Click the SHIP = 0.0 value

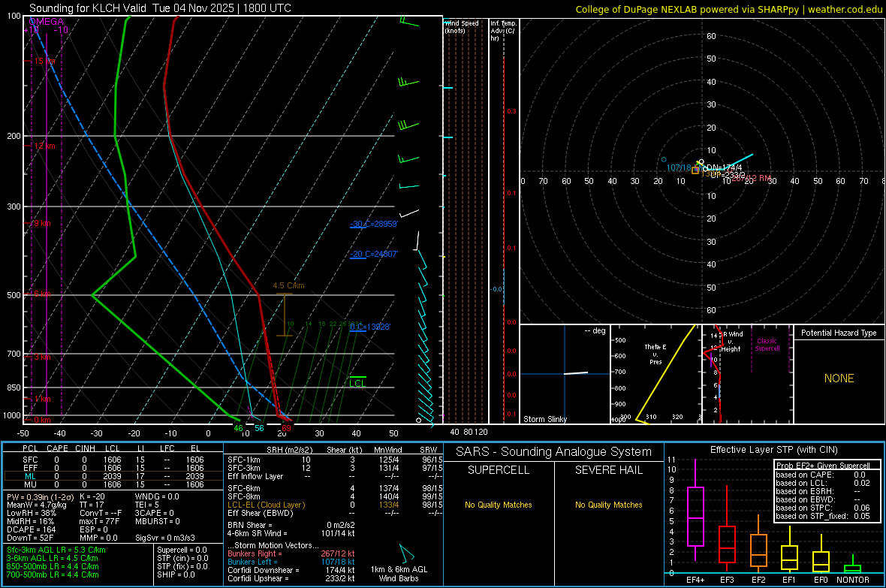click(x=176, y=574)
